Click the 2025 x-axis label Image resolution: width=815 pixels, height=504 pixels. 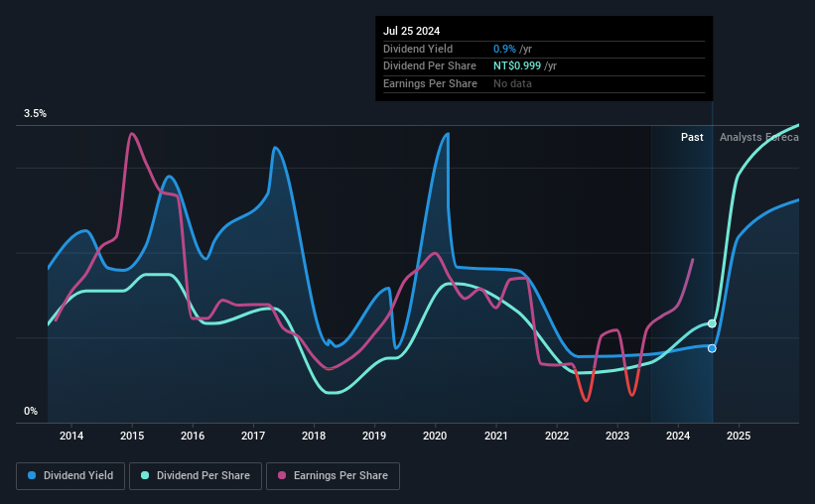(x=739, y=436)
